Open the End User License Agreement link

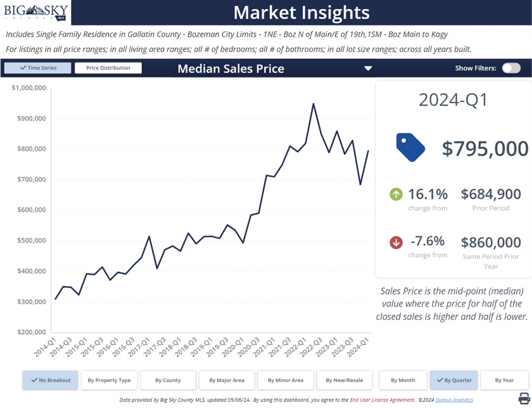pos(382,400)
